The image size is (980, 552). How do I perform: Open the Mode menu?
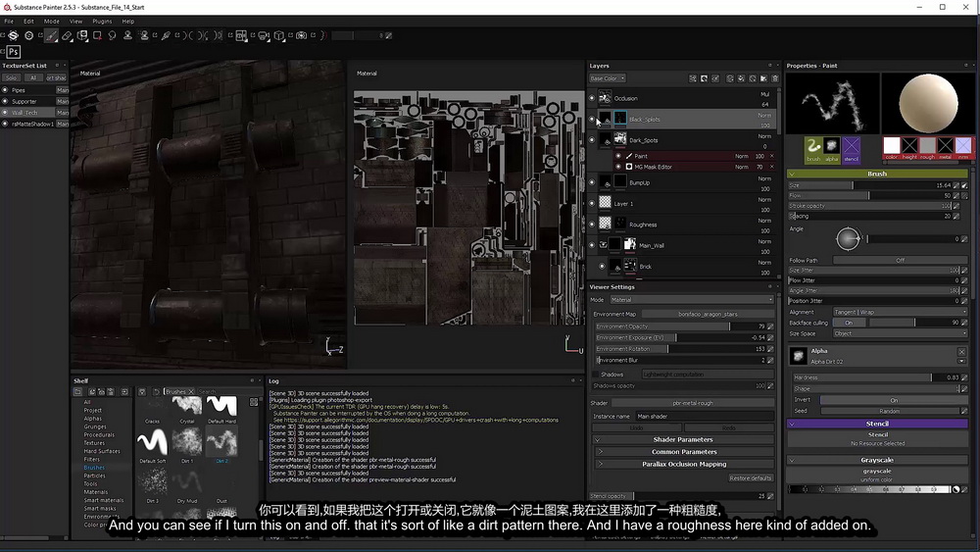pyautogui.click(x=51, y=22)
